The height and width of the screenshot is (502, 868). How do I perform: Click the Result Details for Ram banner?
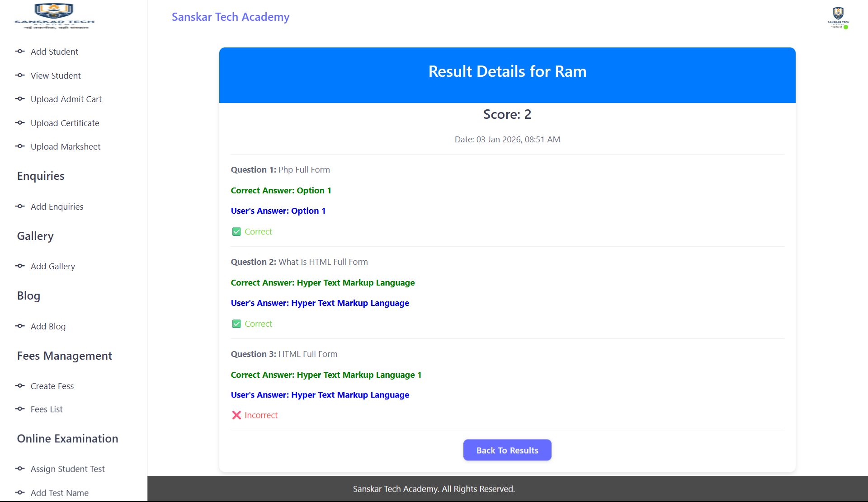tap(507, 72)
